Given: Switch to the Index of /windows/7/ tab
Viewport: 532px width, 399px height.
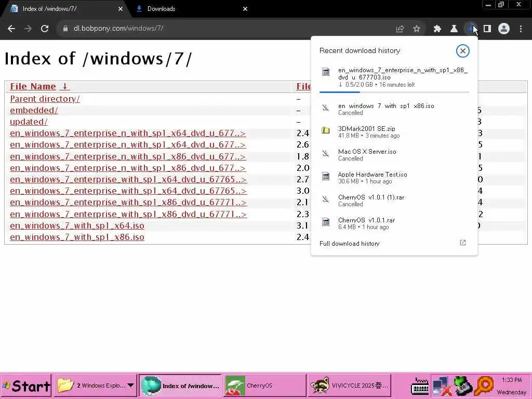Looking at the screenshot, I should (x=64, y=9).
